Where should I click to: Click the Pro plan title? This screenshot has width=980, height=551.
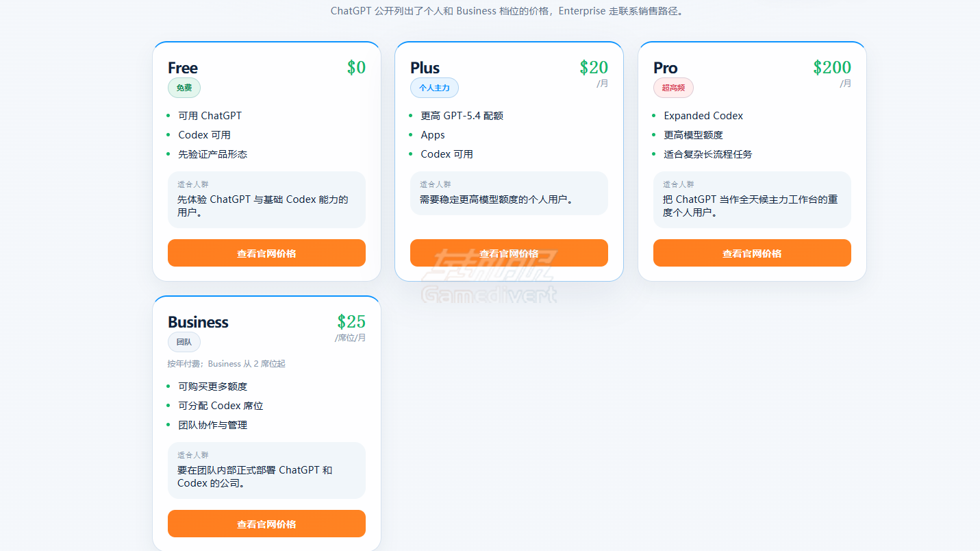666,68
